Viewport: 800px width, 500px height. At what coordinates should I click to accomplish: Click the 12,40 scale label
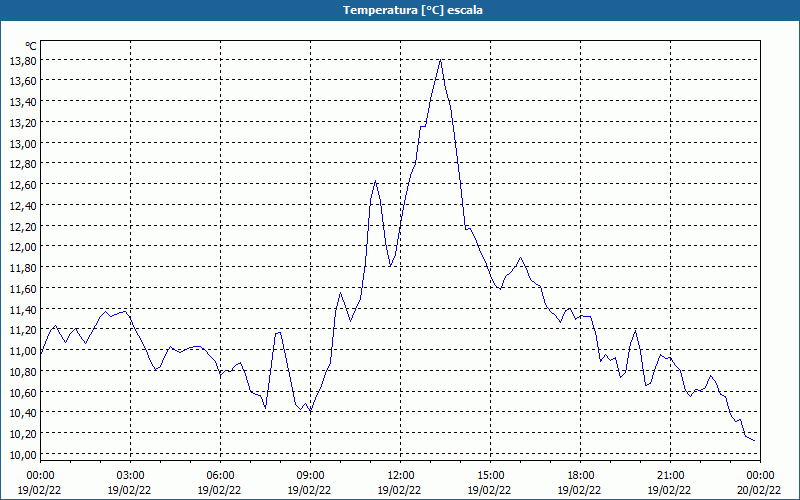(23, 206)
